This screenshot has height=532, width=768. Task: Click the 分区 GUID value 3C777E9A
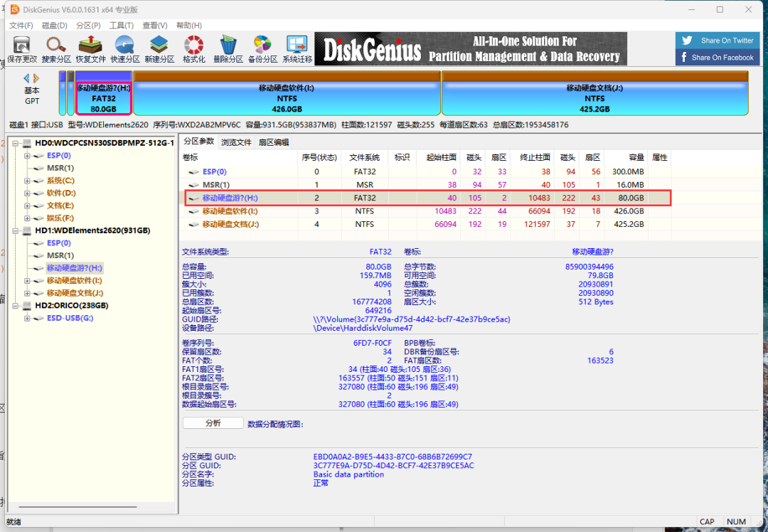coord(394,466)
